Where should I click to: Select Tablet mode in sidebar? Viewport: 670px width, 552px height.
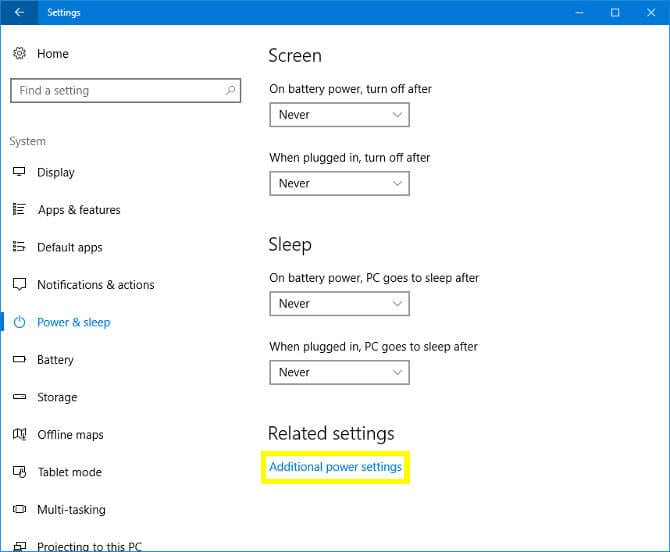click(70, 472)
